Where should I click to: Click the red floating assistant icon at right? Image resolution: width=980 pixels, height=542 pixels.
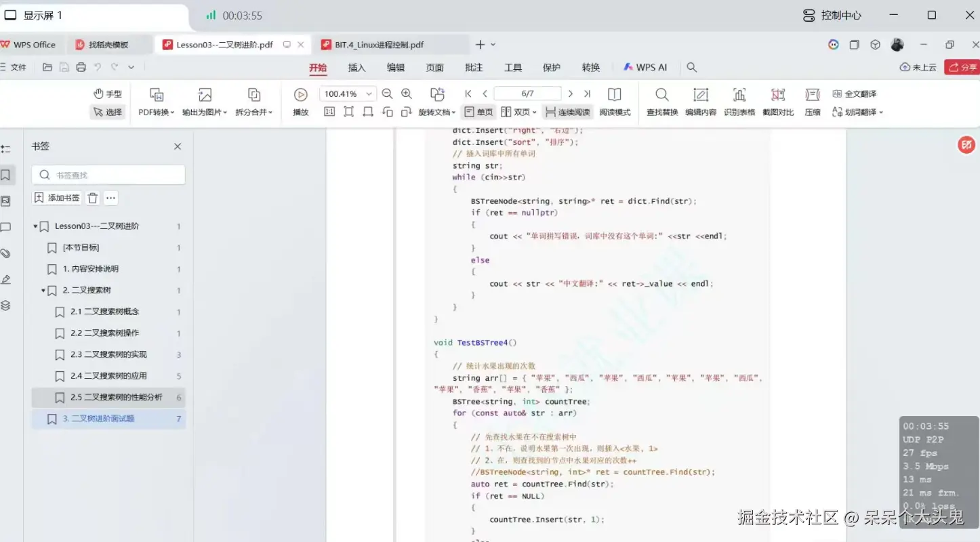[966, 145]
